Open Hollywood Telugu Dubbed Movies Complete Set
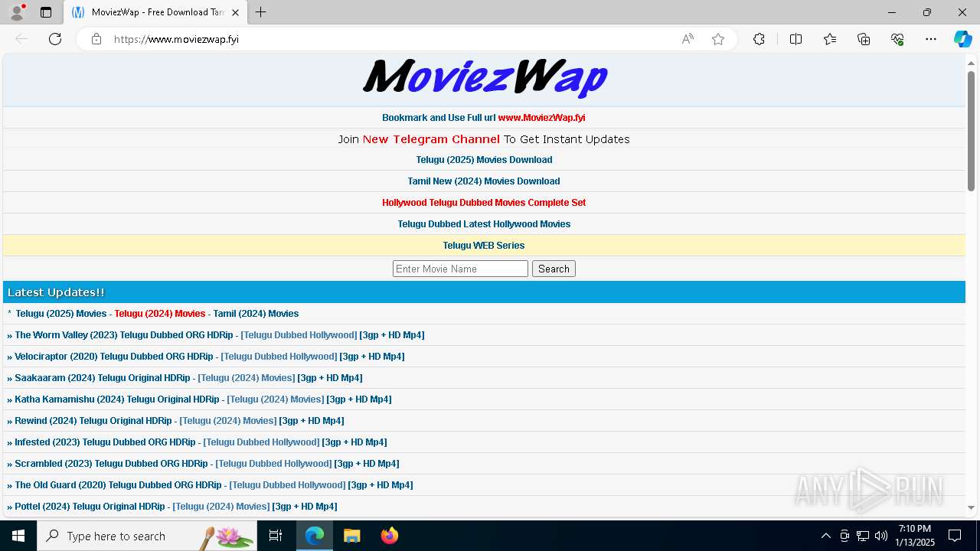 tap(484, 203)
